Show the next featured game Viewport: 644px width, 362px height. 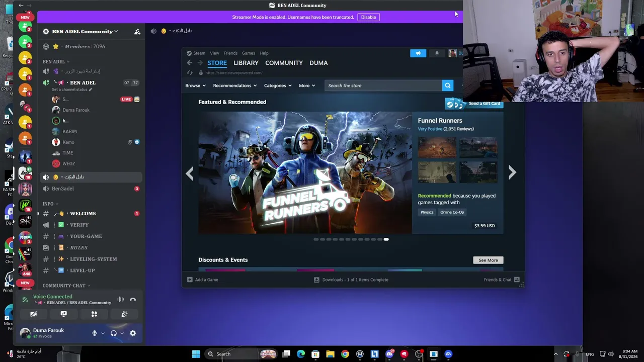(512, 173)
